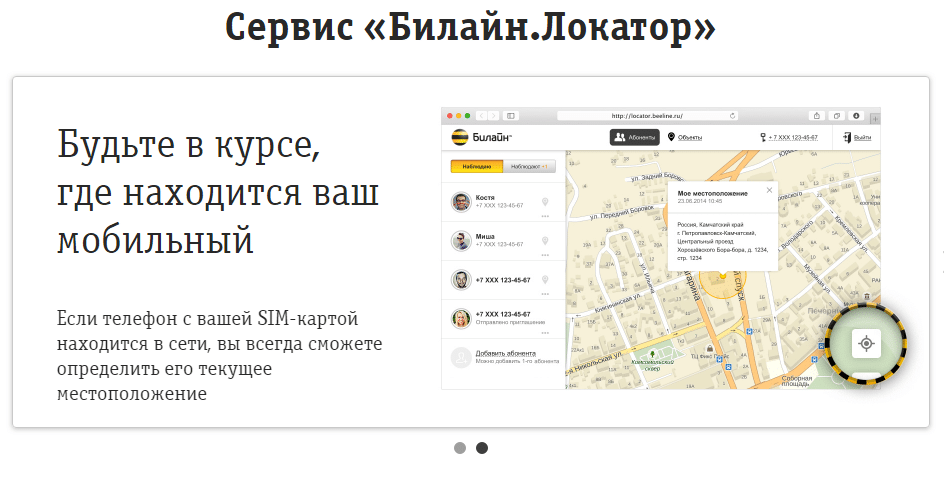
Task: Click the blonde woman's avatar
Action: pyautogui.click(x=461, y=319)
